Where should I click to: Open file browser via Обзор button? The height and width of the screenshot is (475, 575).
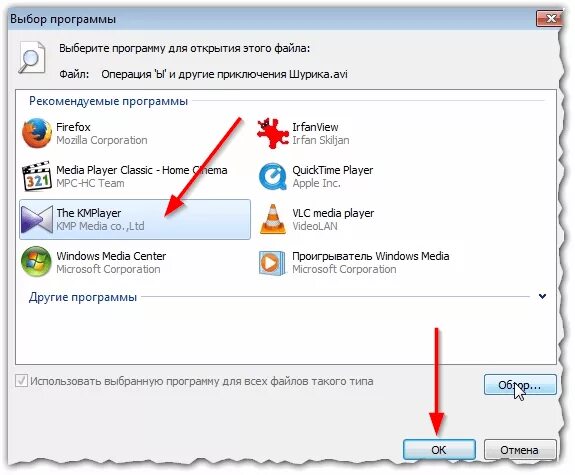point(520,385)
